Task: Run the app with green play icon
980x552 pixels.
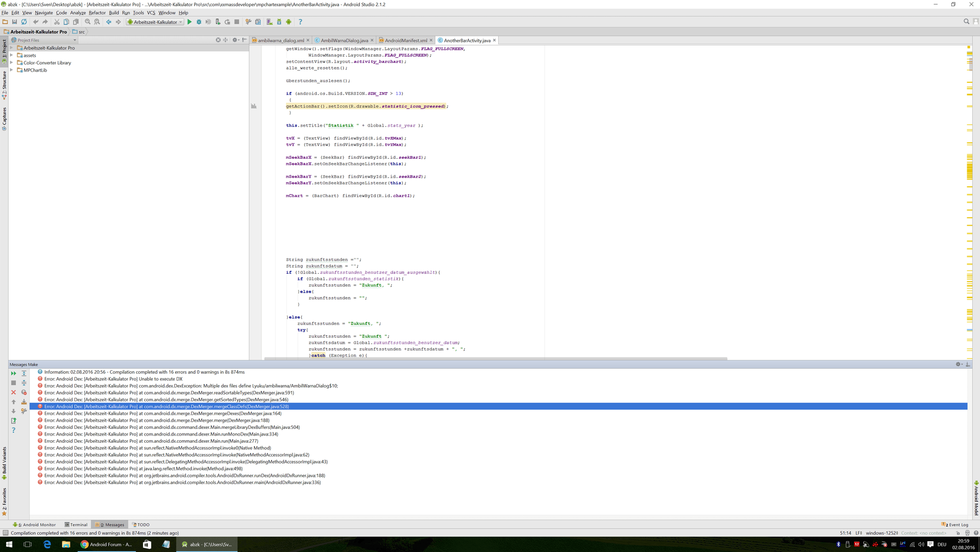Action: (189, 22)
